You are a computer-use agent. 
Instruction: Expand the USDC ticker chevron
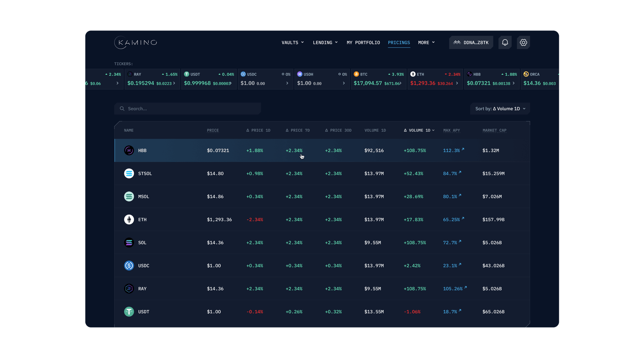click(x=287, y=83)
